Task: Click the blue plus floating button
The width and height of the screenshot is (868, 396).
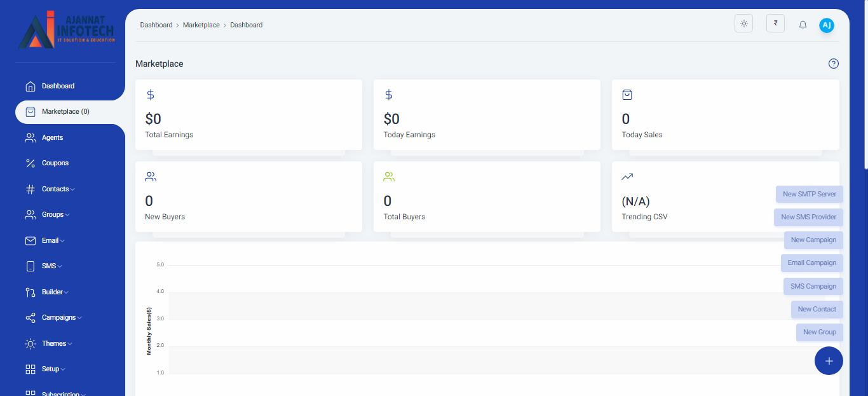Action: coord(829,361)
